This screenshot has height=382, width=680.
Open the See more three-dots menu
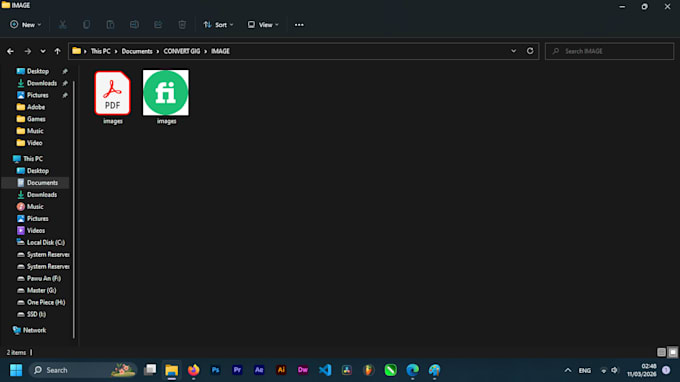(x=299, y=25)
